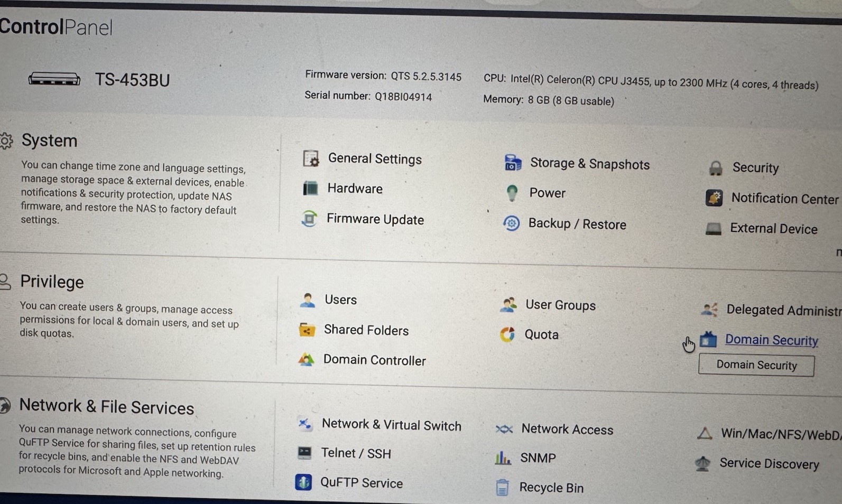The height and width of the screenshot is (504, 842).
Task: Open the Network & Virtual Switch icon
Action: tap(305, 424)
